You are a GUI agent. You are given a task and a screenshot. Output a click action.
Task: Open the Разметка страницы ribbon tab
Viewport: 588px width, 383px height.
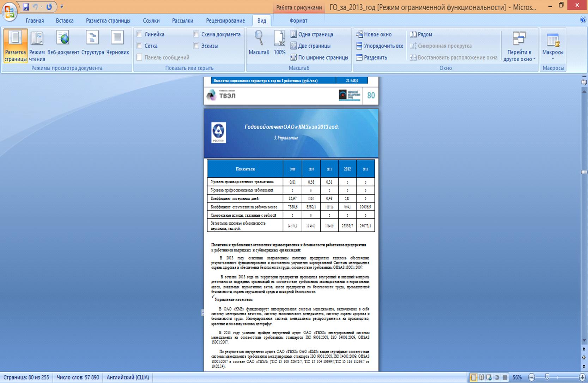tap(108, 20)
